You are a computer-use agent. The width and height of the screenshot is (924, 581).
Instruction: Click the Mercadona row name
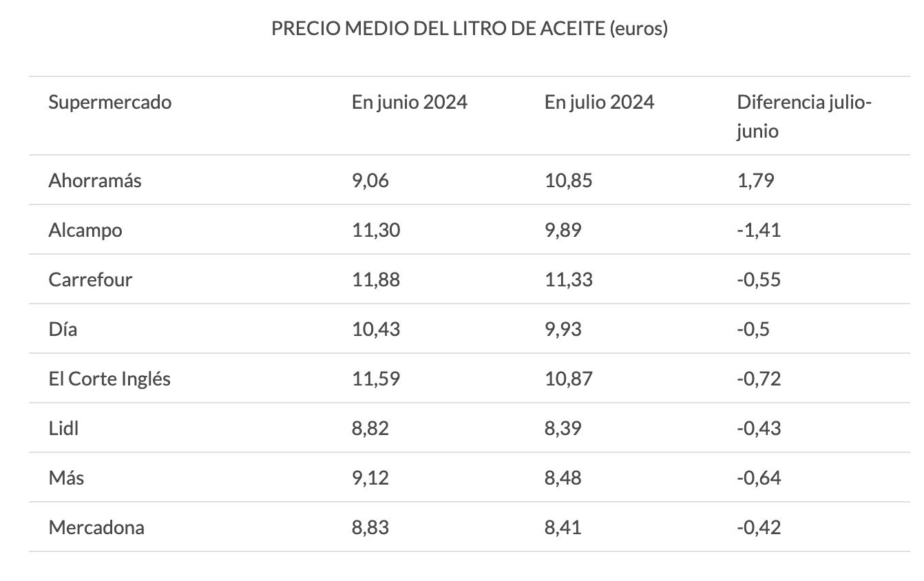point(96,527)
